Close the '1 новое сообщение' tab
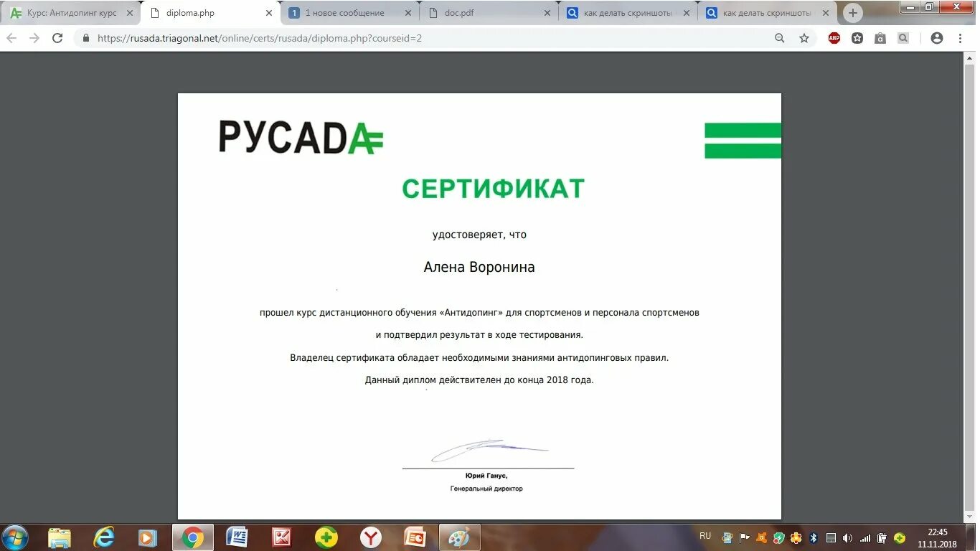 tap(408, 13)
